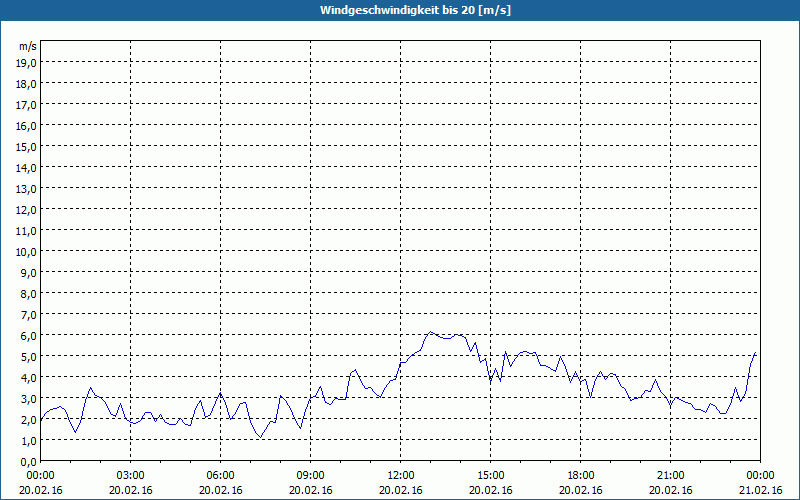The image size is (800, 500).
Task: Click the 6,0 y-axis value
Action: 29,336
